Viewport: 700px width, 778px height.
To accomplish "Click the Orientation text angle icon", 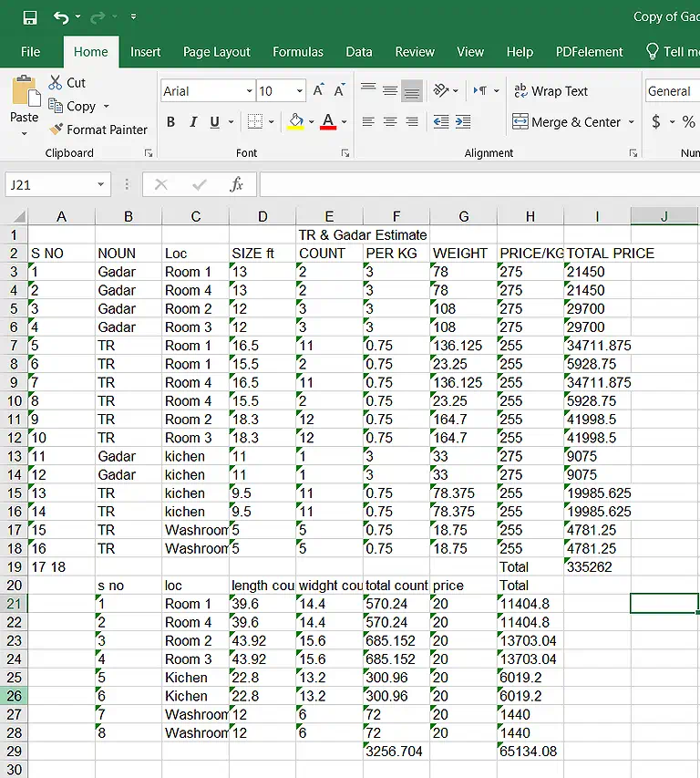I will pyautogui.click(x=441, y=90).
